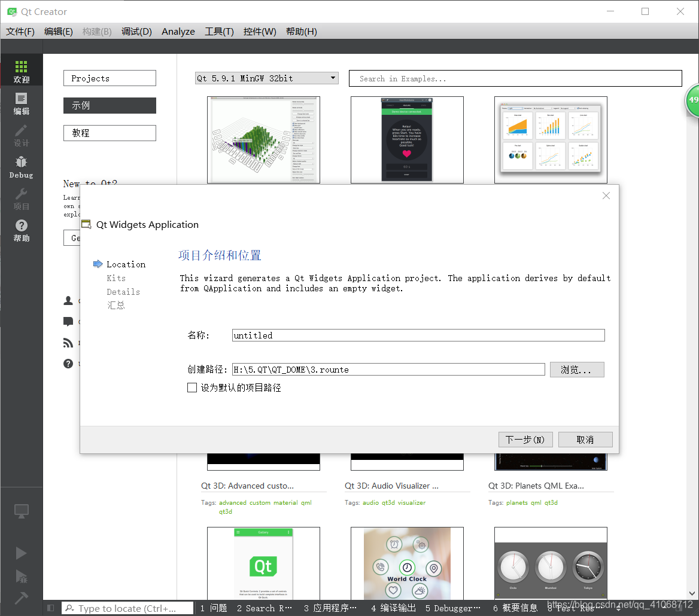The height and width of the screenshot is (616, 699).
Task: Click Qt 3D: Advanced custom material title
Action: pyautogui.click(x=247, y=486)
